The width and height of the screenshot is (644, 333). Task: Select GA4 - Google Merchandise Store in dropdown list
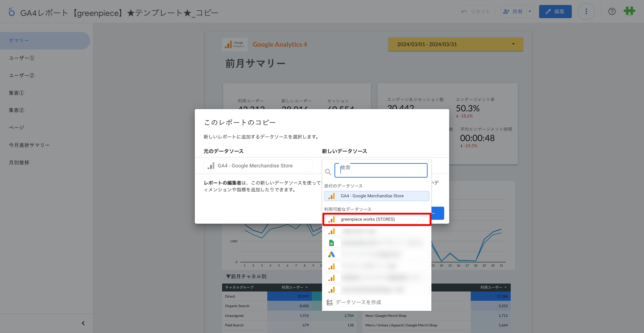[x=376, y=196]
